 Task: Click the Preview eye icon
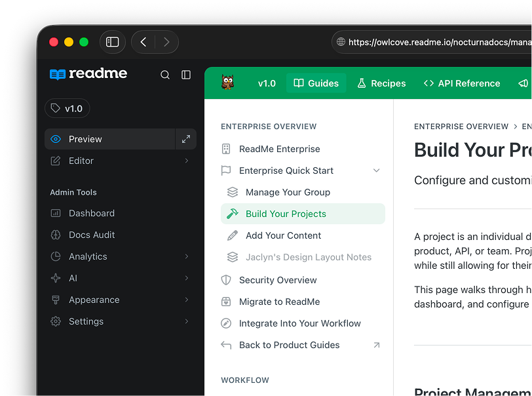pyautogui.click(x=55, y=139)
